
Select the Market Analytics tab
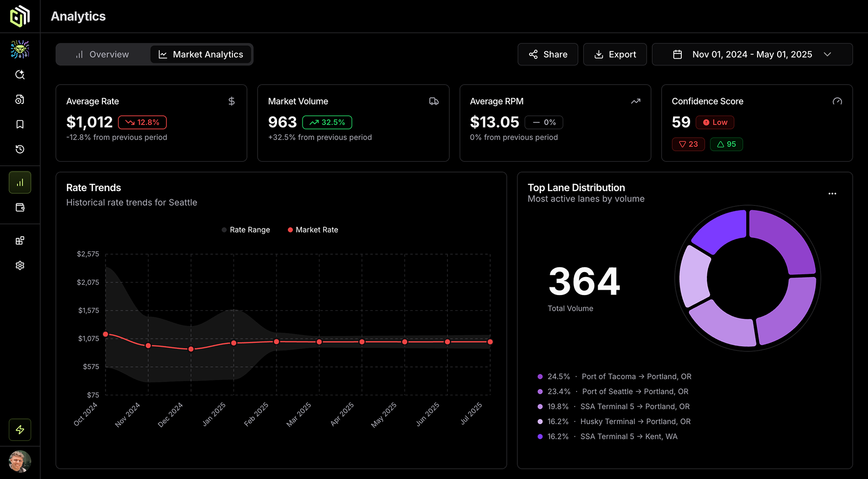(201, 54)
